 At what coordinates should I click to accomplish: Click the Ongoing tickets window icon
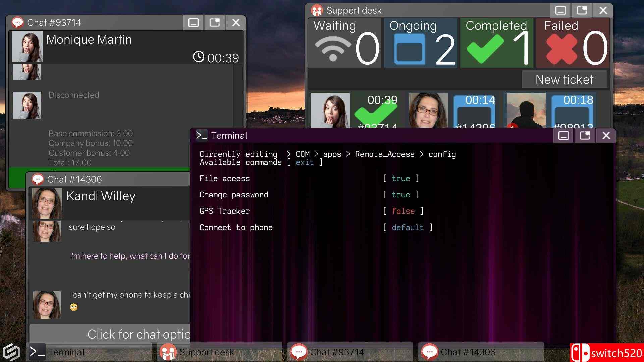pos(410,49)
